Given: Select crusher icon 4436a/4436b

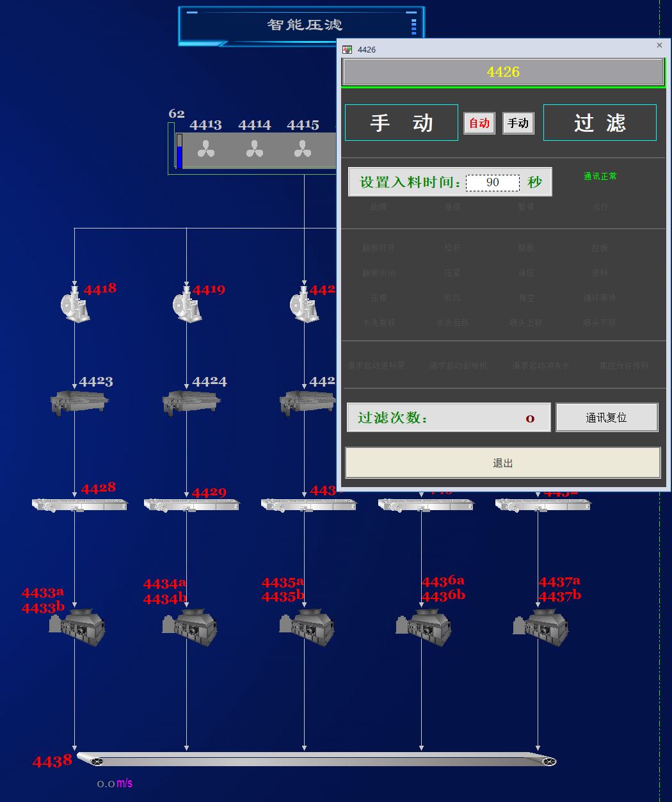Looking at the screenshot, I should tap(424, 627).
